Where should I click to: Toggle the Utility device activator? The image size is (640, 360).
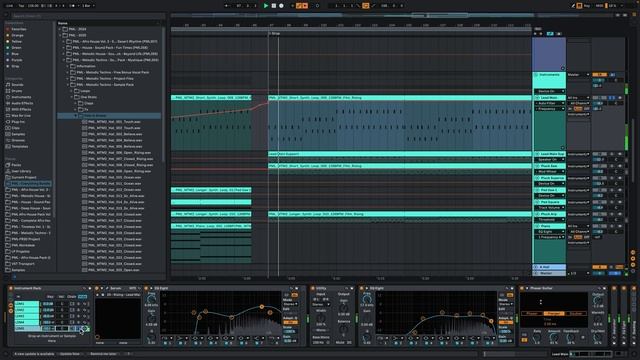pyautogui.click(x=313, y=289)
